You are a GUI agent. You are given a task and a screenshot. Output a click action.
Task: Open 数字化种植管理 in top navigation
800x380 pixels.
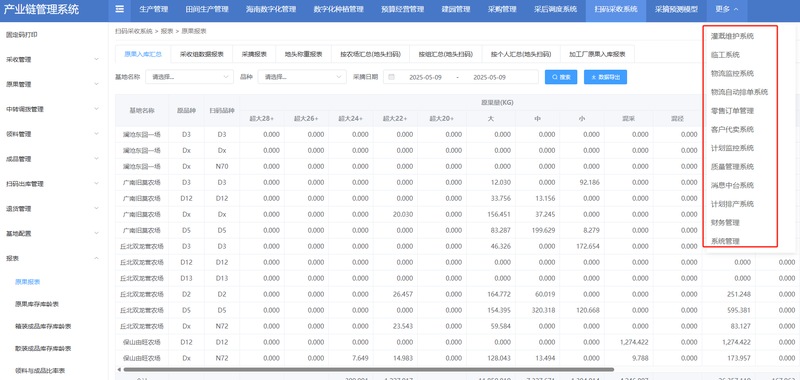tap(338, 9)
